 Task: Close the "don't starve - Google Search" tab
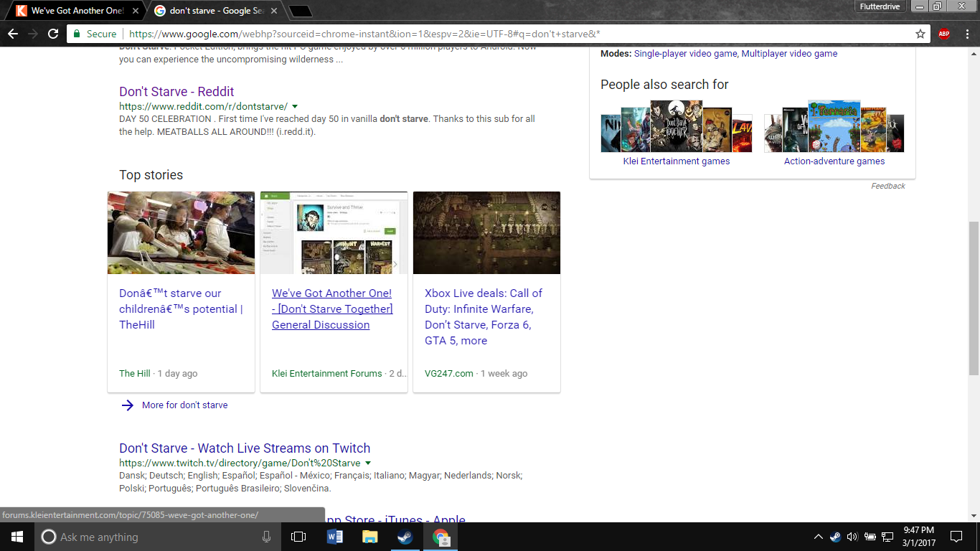pos(274,11)
